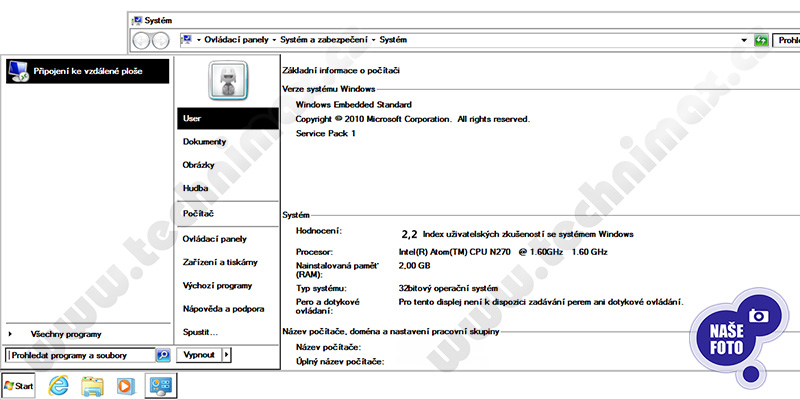Launch Internet Explorer from taskbar
Viewport: 800px width, 400px height.
click(59, 386)
